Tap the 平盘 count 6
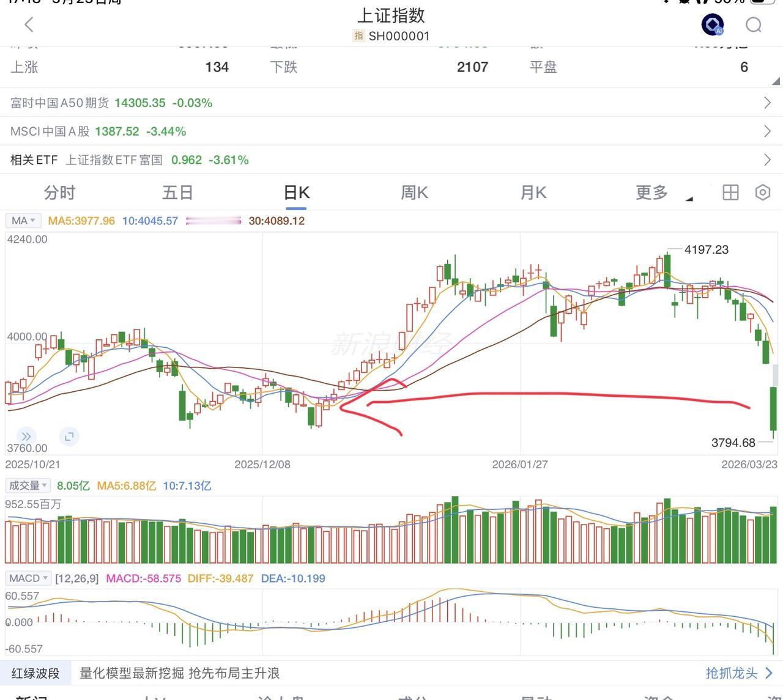This screenshot has width=783, height=700. coord(744,67)
